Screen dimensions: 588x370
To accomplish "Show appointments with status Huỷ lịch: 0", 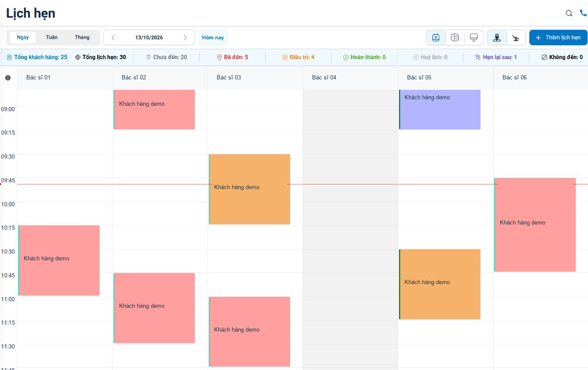I will [x=430, y=57].
